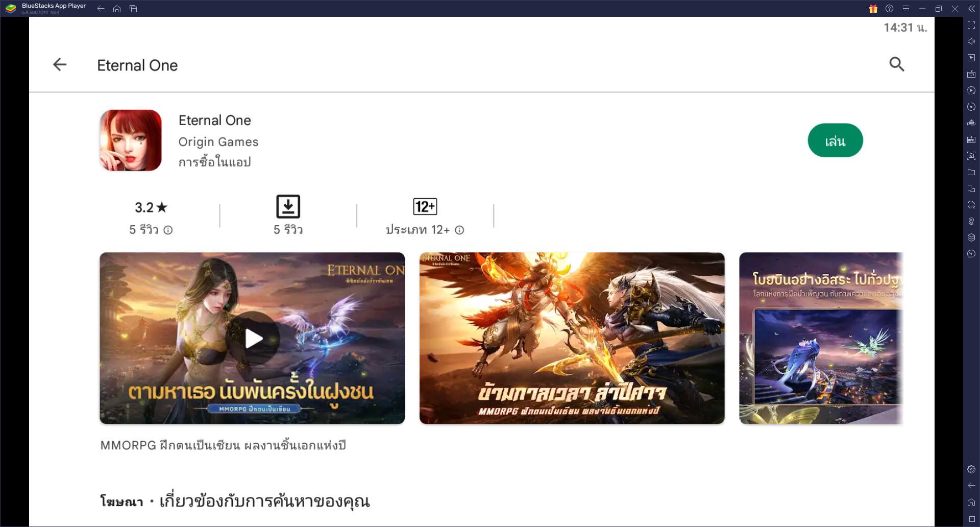Screen dimensions: 980x527
Task: Click the sidebar home icon at bottom
Action: click(x=971, y=502)
